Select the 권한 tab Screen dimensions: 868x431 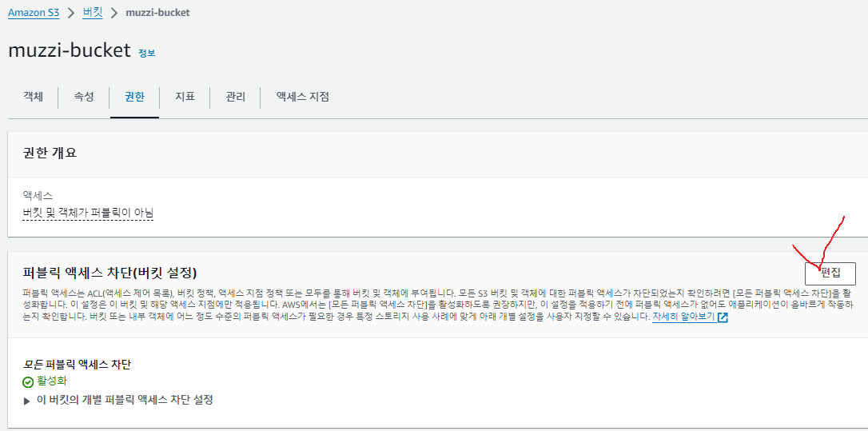click(134, 97)
